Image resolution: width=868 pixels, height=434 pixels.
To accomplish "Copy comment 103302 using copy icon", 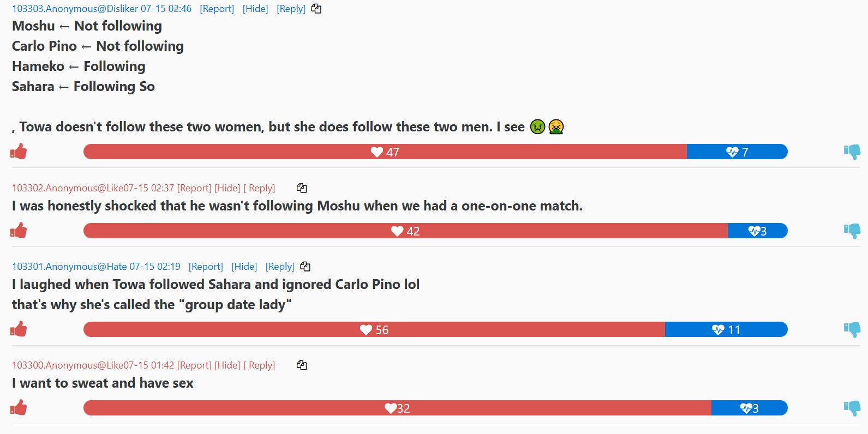I will 302,188.
